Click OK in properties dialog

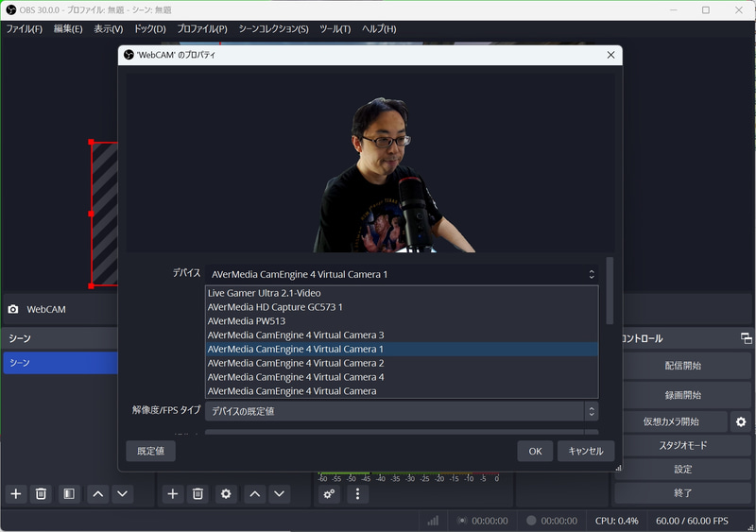[x=535, y=452]
